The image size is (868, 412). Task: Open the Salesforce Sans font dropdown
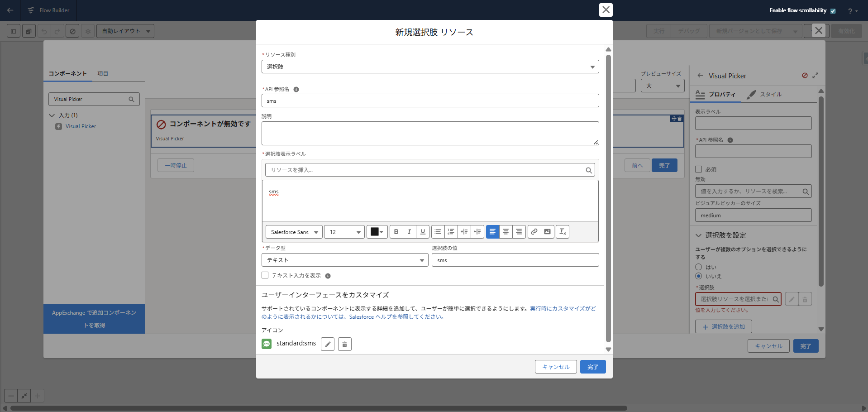pos(294,232)
